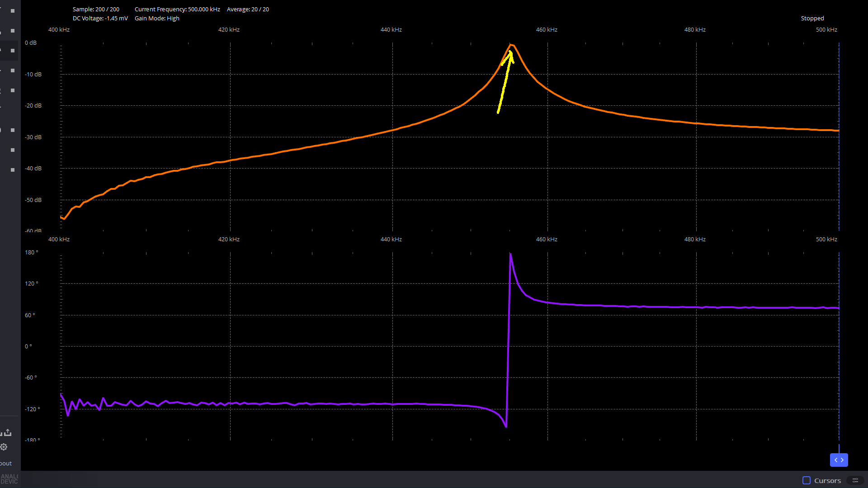Click the third-from-bottom run square in sidebar
This screenshot has width=868, height=488.
(13, 130)
